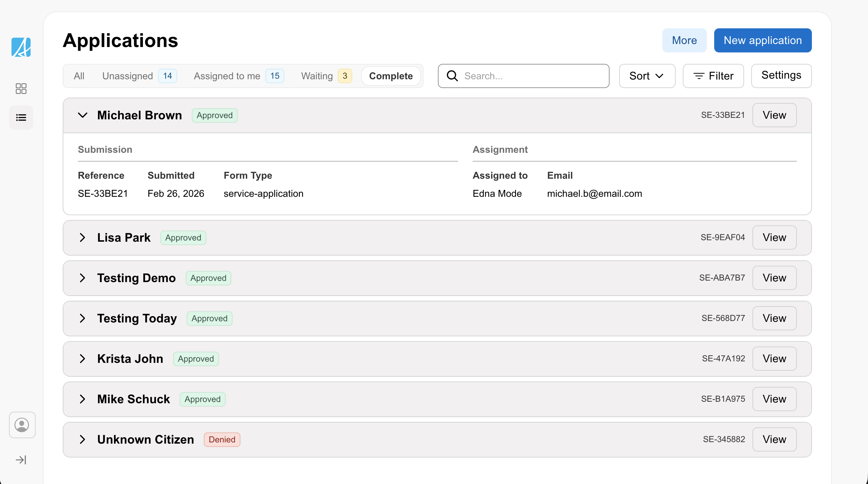Click the New application button

(x=763, y=40)
